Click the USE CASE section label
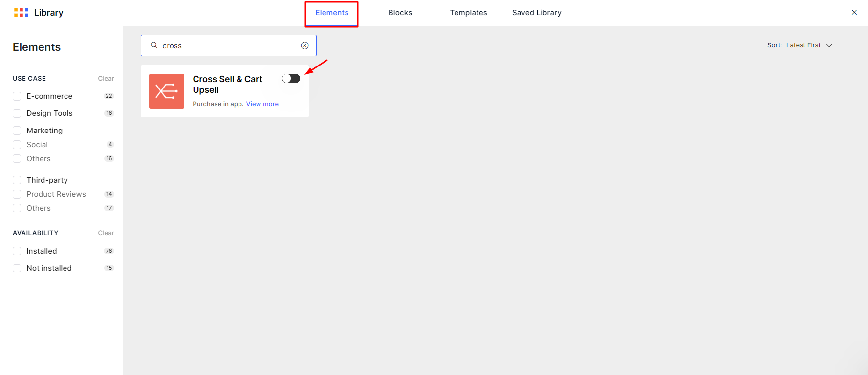The image size is (868, 375). pyautogui.click(x=29, y=78)
